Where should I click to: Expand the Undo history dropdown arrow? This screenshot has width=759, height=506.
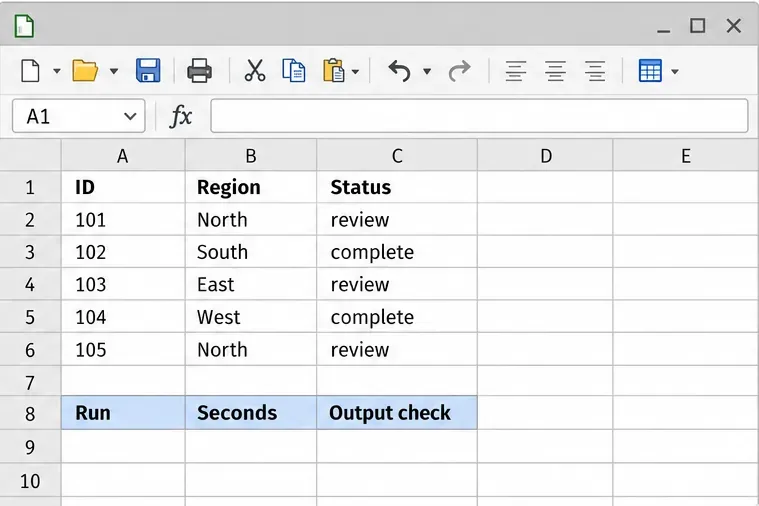pyautogui.click(x=427, y=72)
